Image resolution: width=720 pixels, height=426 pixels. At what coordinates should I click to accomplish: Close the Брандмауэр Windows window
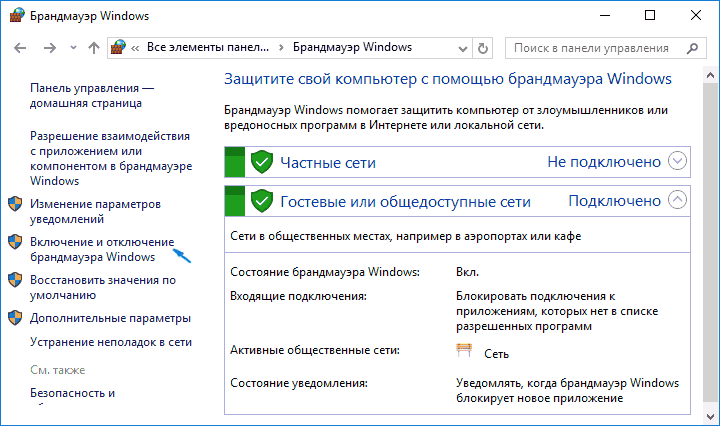click(x=696, y=16)
